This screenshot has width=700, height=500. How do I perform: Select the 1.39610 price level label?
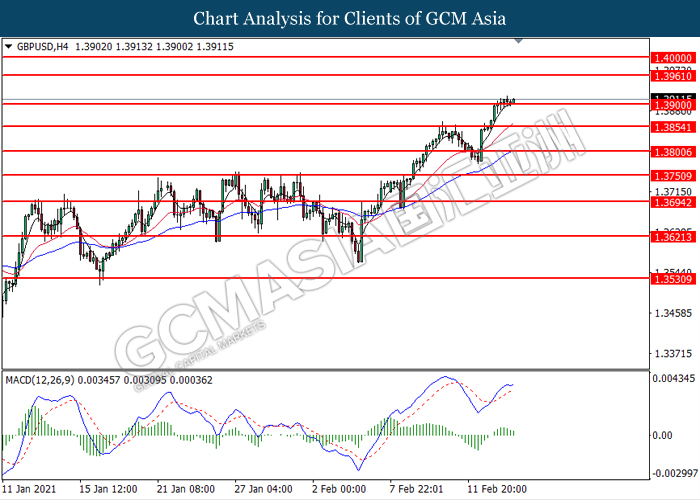point(674,76)
